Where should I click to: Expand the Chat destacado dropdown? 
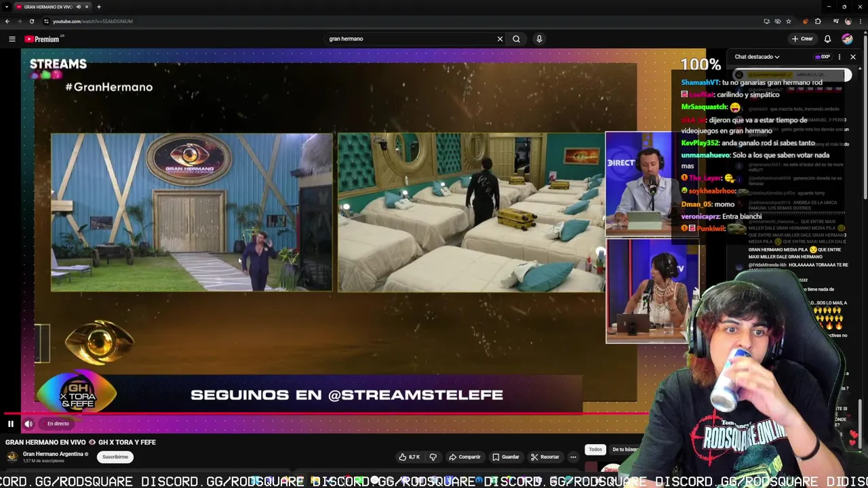[x=757, y=57]
